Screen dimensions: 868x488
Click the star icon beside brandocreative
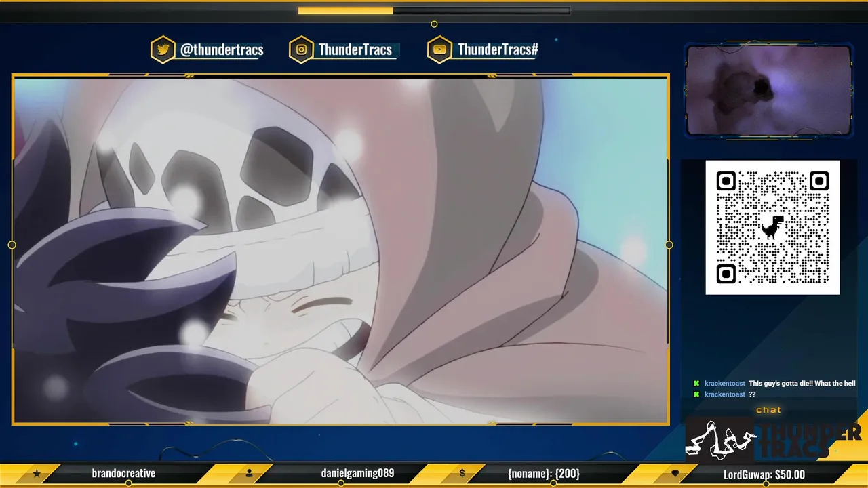pyautogui.click(x=37, y=474)
